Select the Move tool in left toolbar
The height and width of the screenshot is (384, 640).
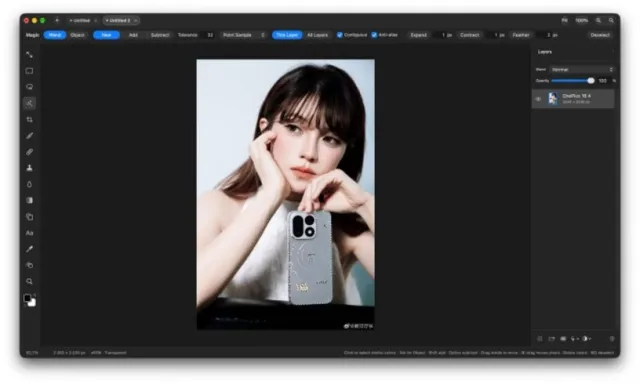tap(29, 55)
